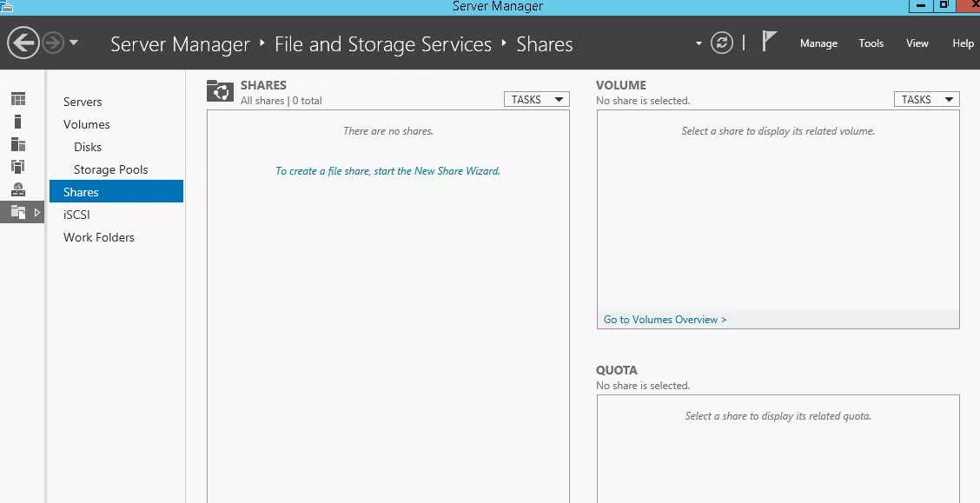Select Shares in navigation list

click(116, 191)
